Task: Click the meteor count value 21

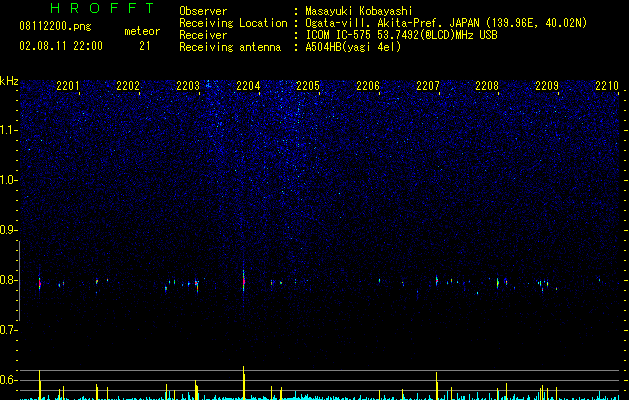Action: 145,46
